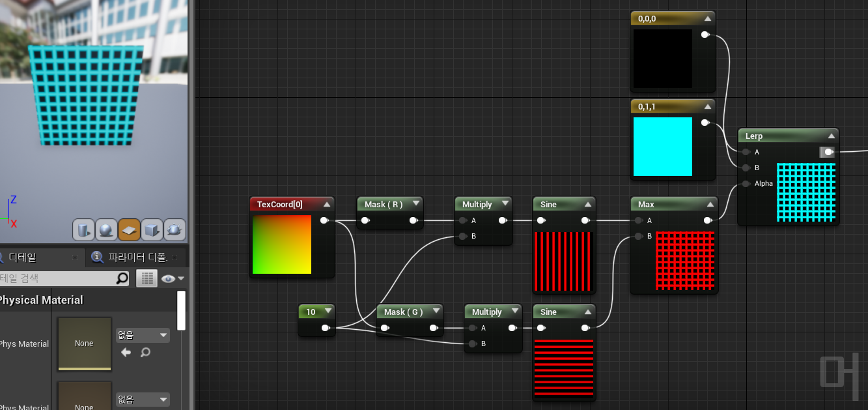Click the Max node red grid preview
The width and height of the screenshot is (868, 410).
[685, 261]
